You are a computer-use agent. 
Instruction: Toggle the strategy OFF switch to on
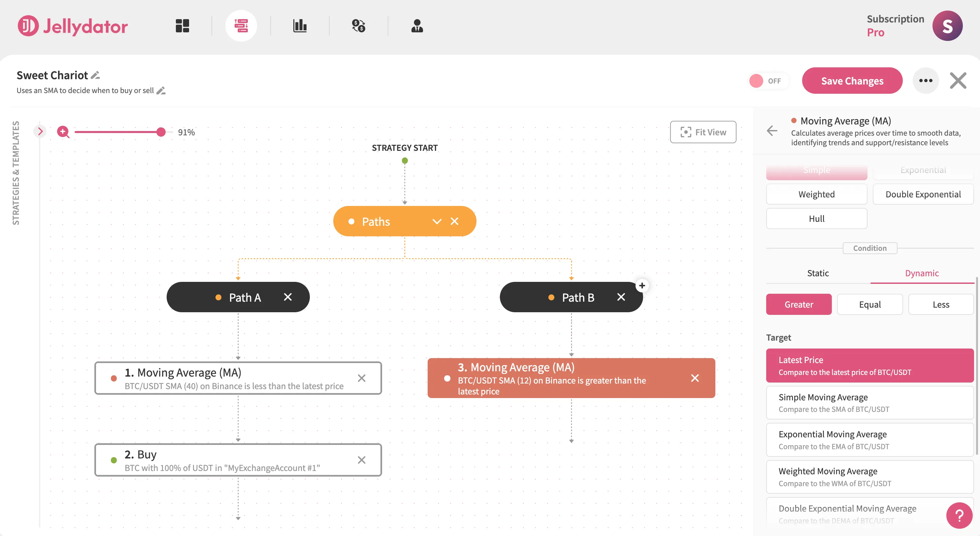(768, 81)
